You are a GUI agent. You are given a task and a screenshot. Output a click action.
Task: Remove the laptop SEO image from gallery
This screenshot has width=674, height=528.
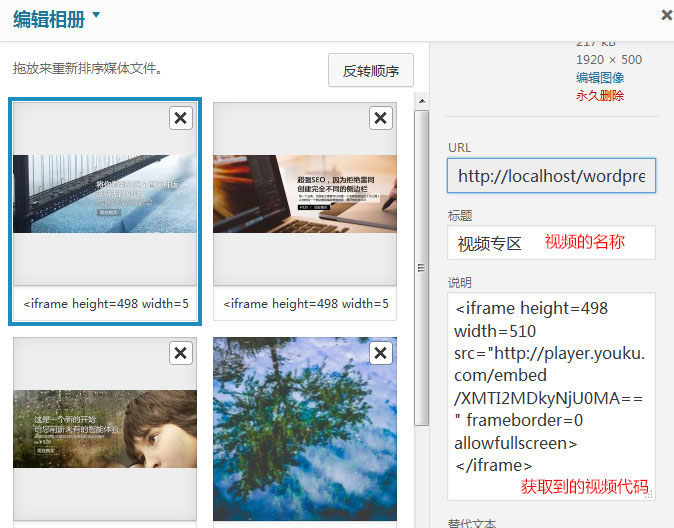pyautogui.click(x=381, y=119)
